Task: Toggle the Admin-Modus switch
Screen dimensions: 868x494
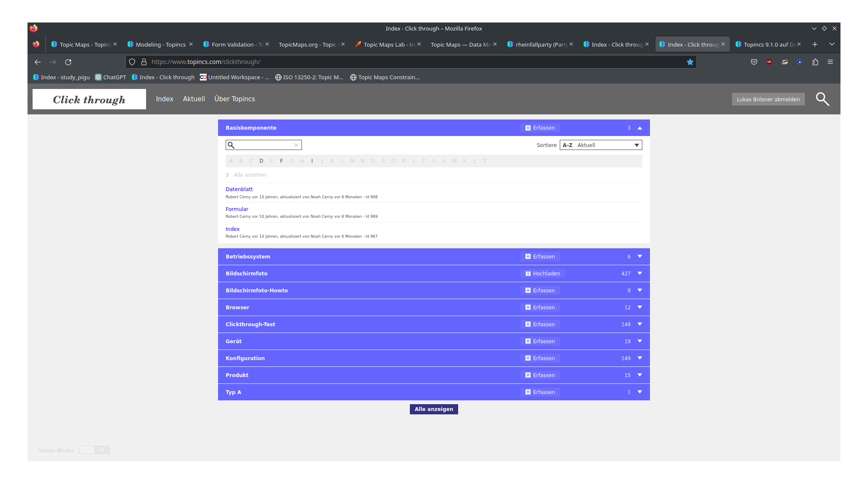Action: pyautogui.click(x=94, y=450)
